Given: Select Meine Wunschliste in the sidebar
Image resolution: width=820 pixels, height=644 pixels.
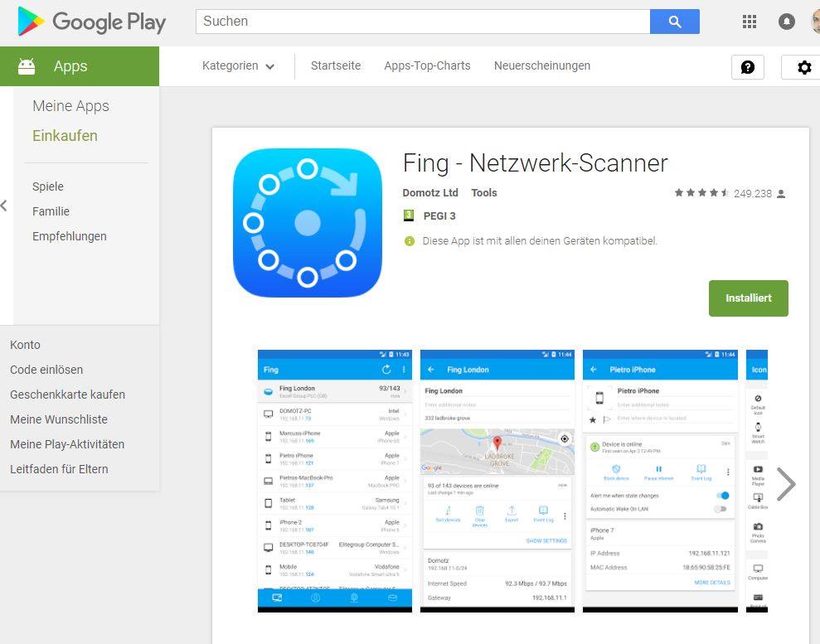Looking at the screenshot, I should click(x=59, y=419).
